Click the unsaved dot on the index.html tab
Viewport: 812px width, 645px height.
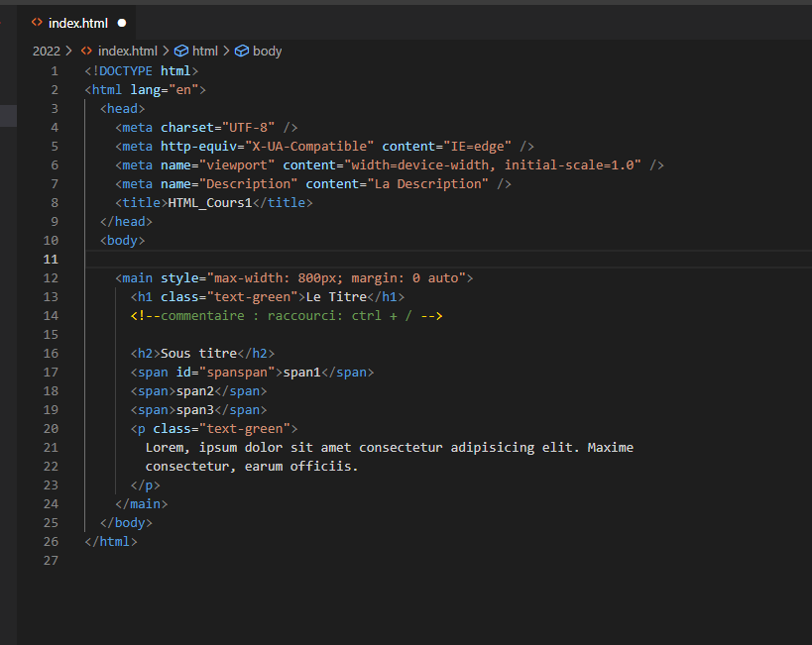(122, 22)
